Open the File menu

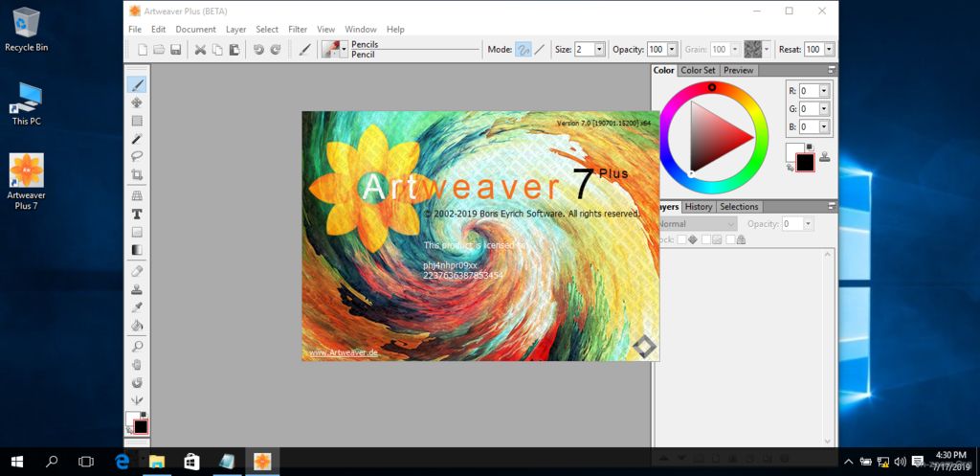click(x=135, y=30)
